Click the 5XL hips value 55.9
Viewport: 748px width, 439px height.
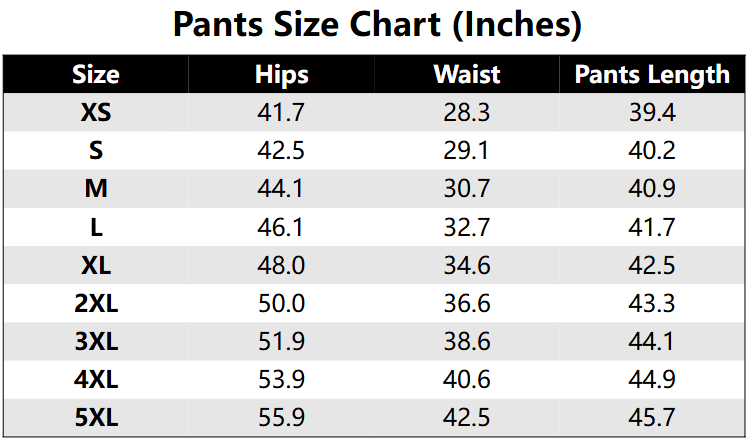point(281,418)
